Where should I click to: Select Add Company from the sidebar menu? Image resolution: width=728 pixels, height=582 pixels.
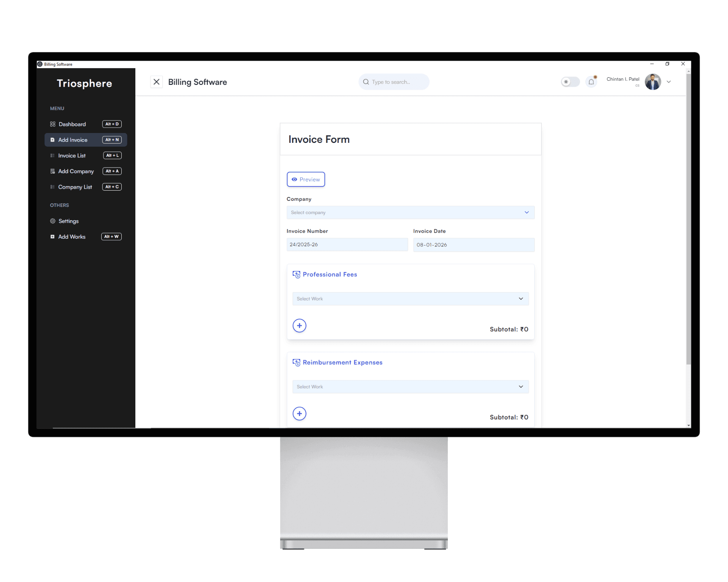tap(76, 171)
